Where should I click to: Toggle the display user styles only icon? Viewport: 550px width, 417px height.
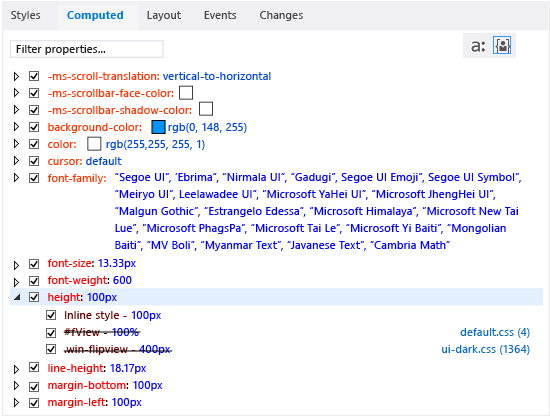pos(502,46)
